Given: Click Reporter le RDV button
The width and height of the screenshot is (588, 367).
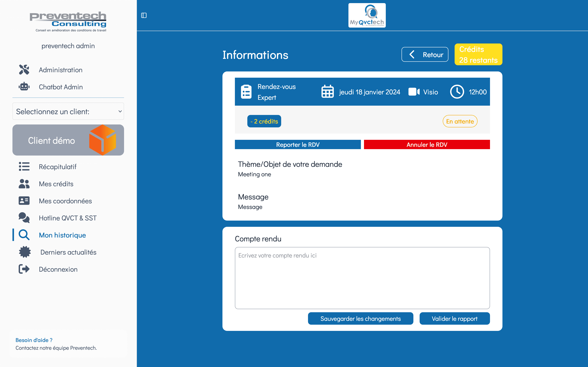Looking at the screenshot, I should (298, 144).
